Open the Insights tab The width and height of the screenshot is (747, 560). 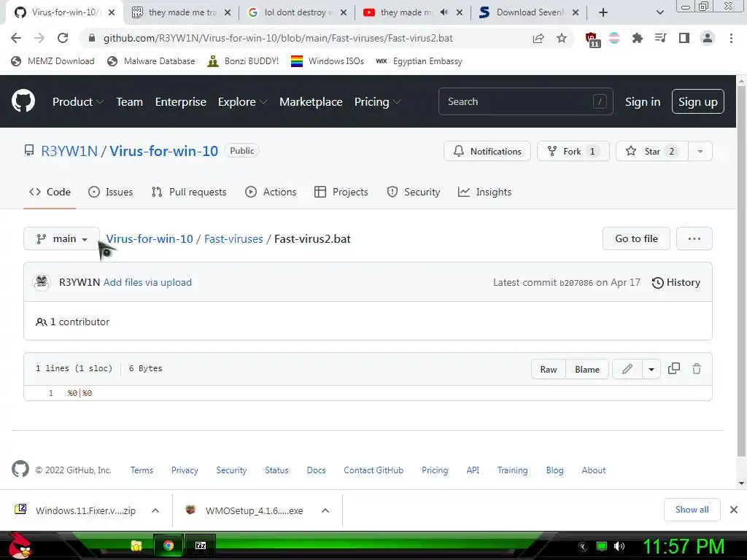pyautogui.click(x=484, y=192)
